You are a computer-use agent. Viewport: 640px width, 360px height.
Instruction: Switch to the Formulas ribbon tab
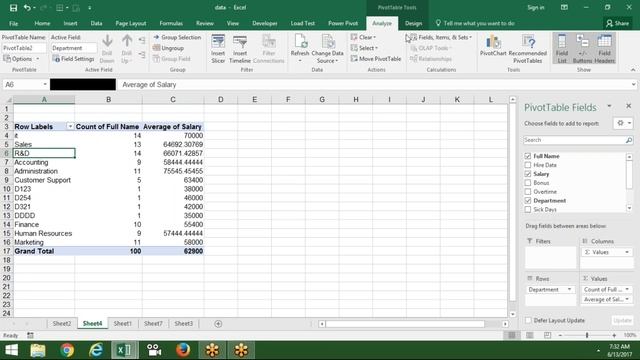pos(171,23)
